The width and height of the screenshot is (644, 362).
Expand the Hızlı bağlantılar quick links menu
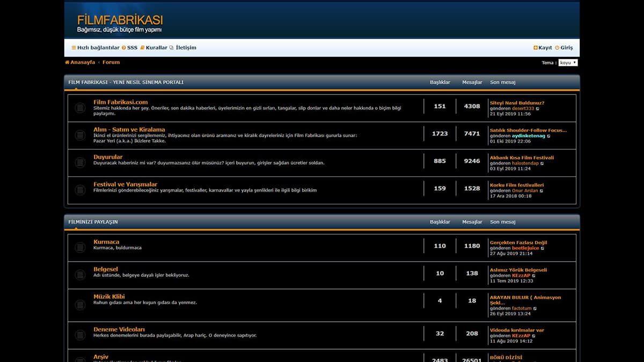pos(96,48)
